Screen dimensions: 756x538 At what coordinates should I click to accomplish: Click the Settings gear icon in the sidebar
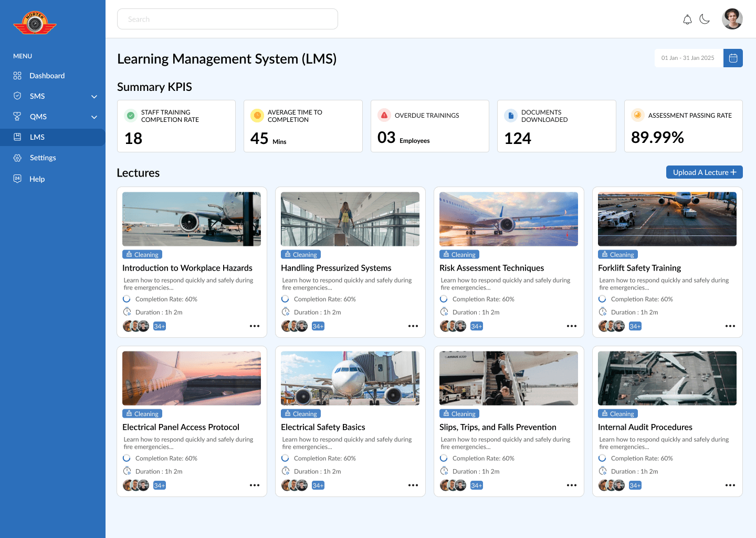pos(17,158)
